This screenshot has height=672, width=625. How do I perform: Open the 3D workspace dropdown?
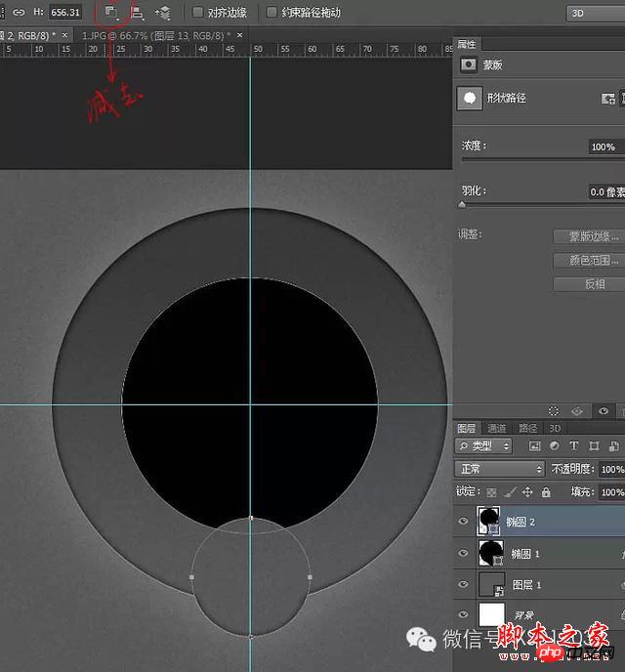pos(596,14)
